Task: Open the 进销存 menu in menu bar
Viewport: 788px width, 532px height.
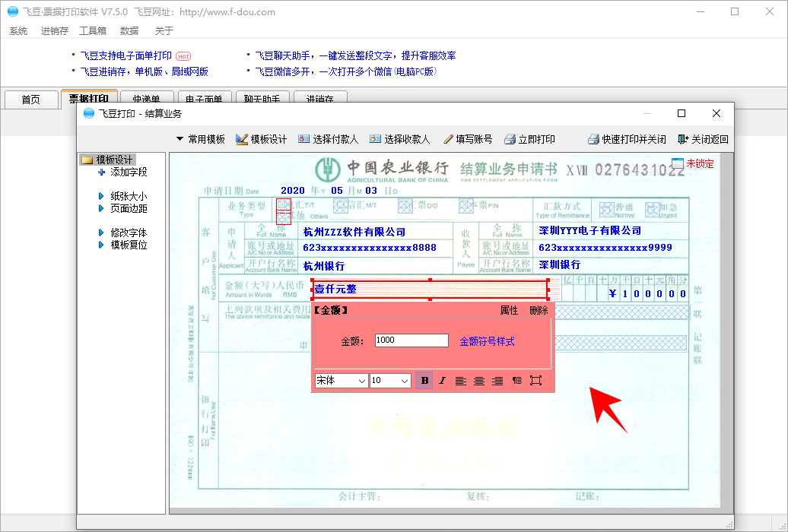Action: [54, 31]
